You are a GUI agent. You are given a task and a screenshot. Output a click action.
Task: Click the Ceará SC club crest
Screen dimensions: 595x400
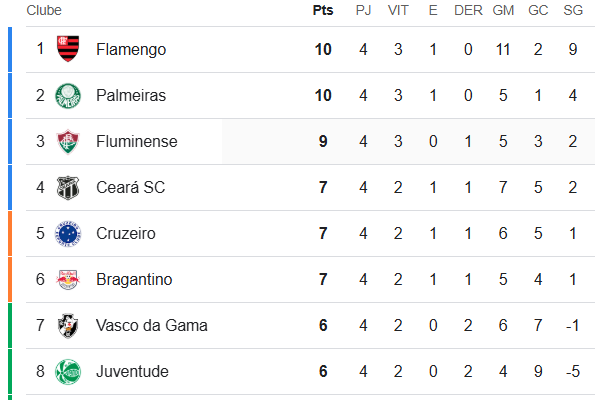(x=68, y=187)
